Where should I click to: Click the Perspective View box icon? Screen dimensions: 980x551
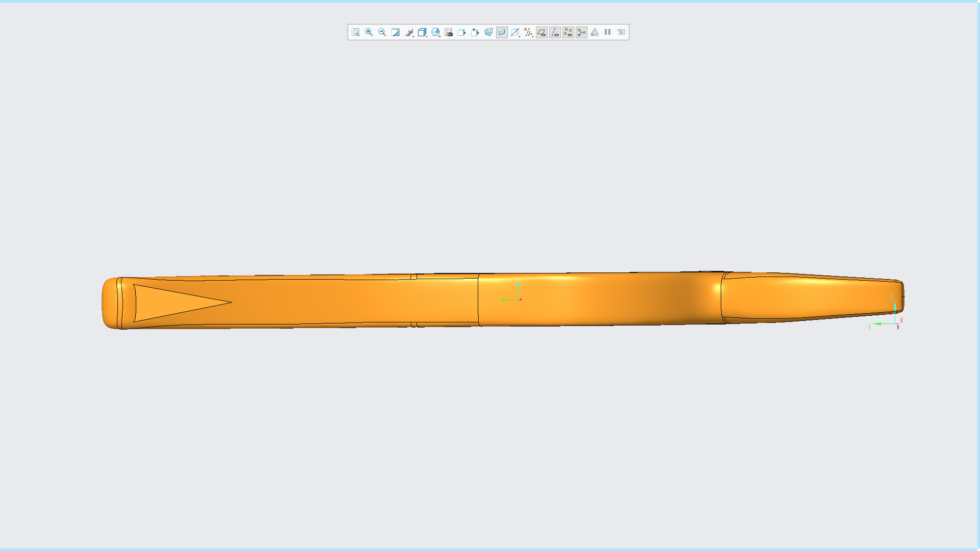tap(488, 32)
